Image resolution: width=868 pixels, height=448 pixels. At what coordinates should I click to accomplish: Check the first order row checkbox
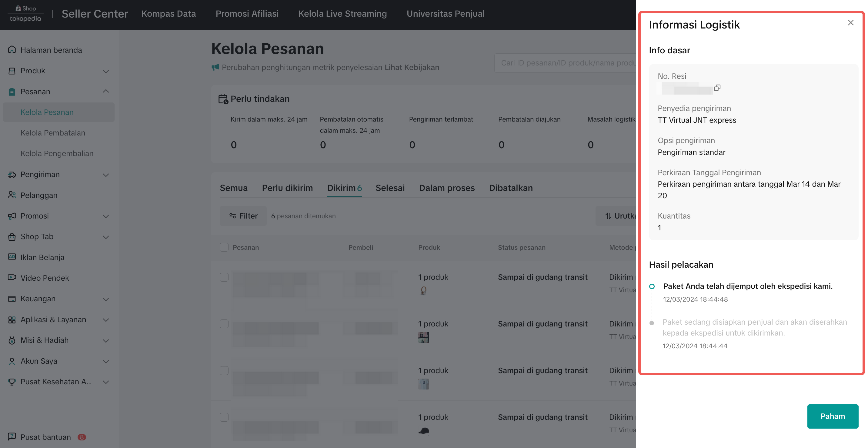click(x=224, y=277)
